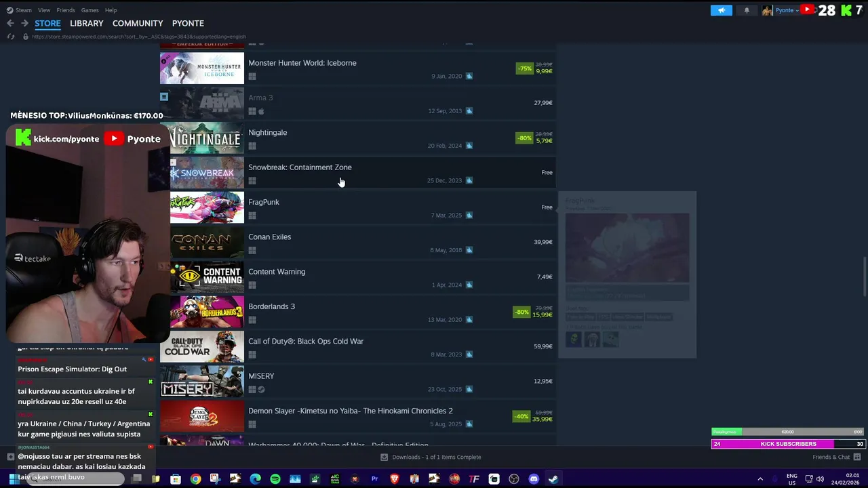
Task: Switch to the Steam taskbar icon
Action: tap(553, 479)
